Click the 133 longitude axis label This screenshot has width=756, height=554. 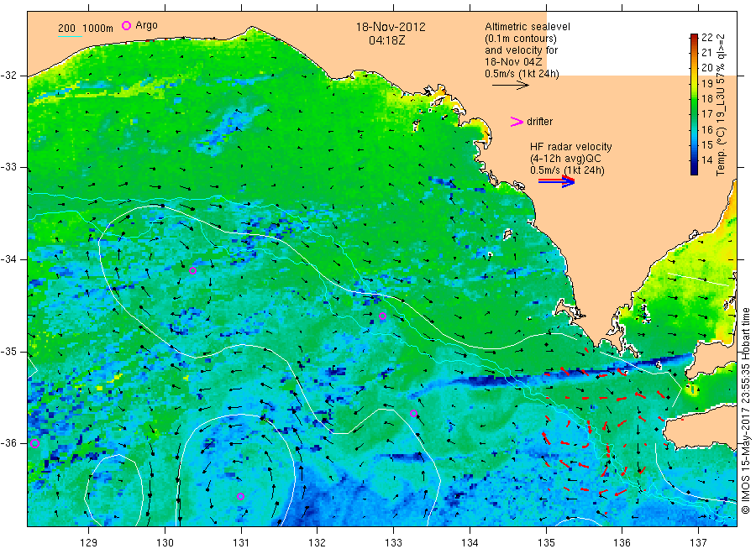(x=393, y=543)
